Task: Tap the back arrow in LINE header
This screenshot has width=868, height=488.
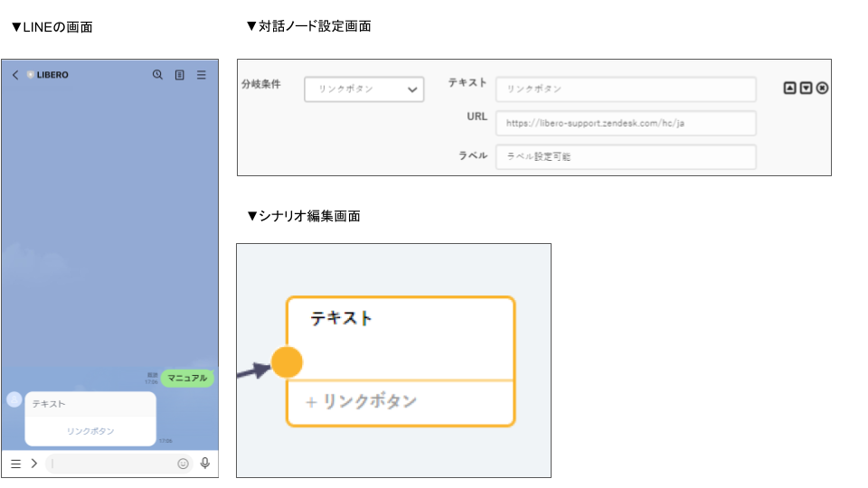Action: pyautogui.click(x=14, y=75)
